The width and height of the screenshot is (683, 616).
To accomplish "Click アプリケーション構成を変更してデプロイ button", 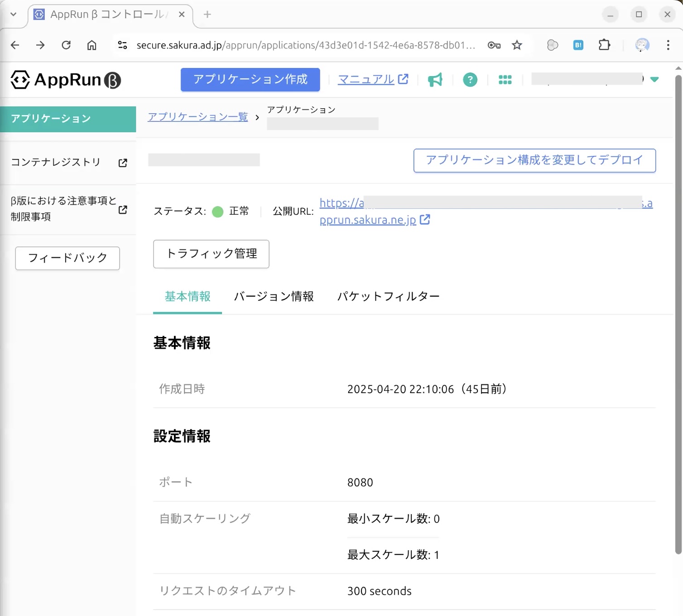I will pyautogui.click(x=534, y=160).
